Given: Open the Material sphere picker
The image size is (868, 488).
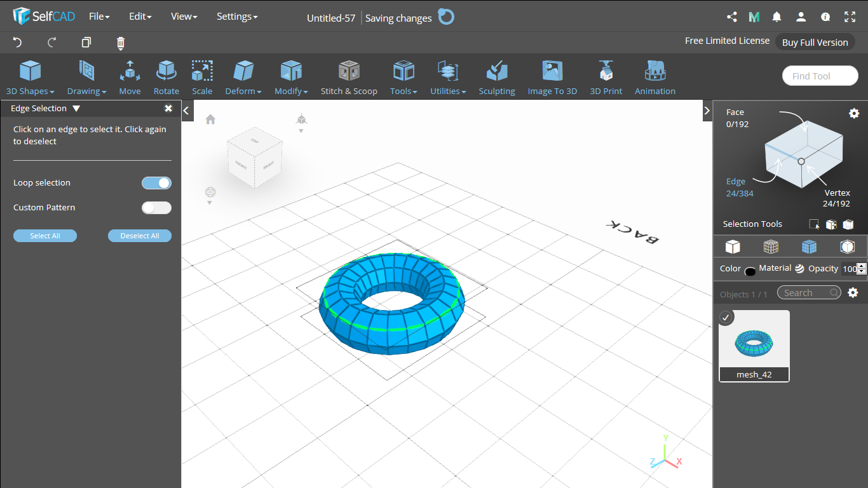Looking at the screenshot, I should pyautogui.click(x=799, y=269).
